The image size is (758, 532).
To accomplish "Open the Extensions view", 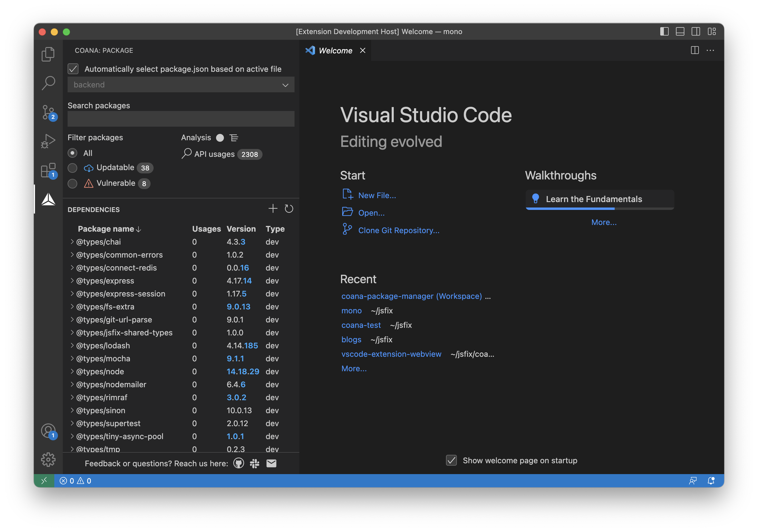I will pos(48,170).
